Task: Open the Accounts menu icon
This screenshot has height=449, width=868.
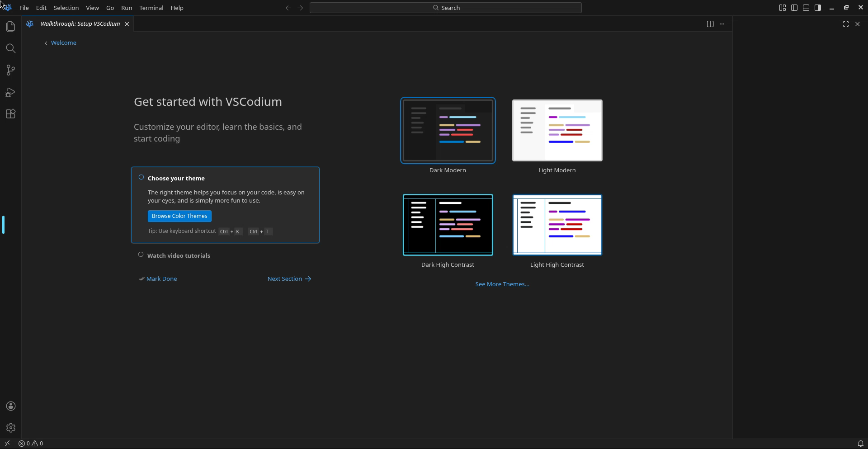Action: point(10,406)
